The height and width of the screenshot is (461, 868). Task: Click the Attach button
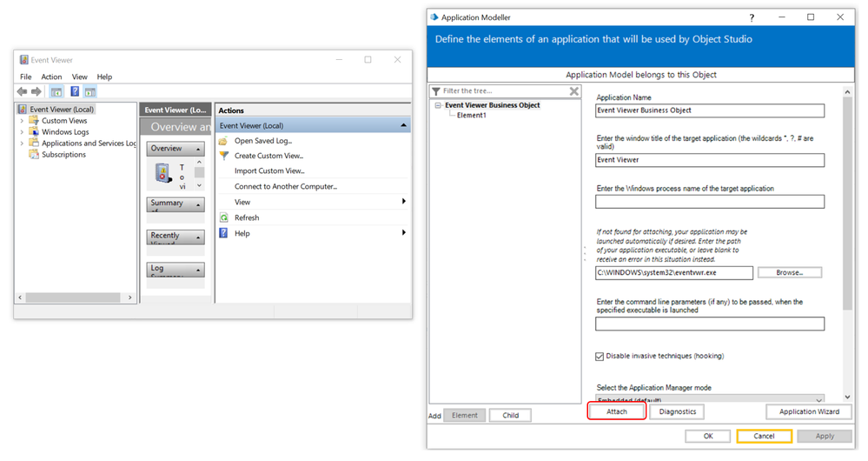pyautogui.click(x=616, y=412)
